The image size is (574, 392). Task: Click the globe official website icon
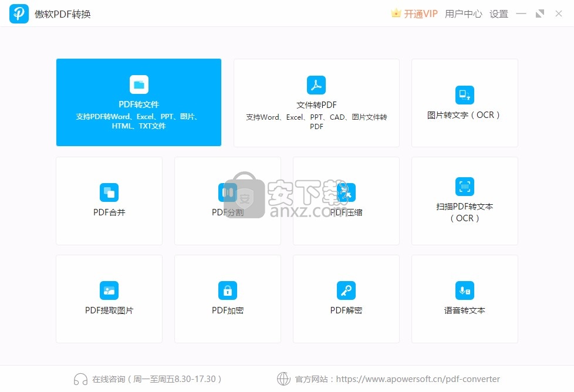[283, 379]
